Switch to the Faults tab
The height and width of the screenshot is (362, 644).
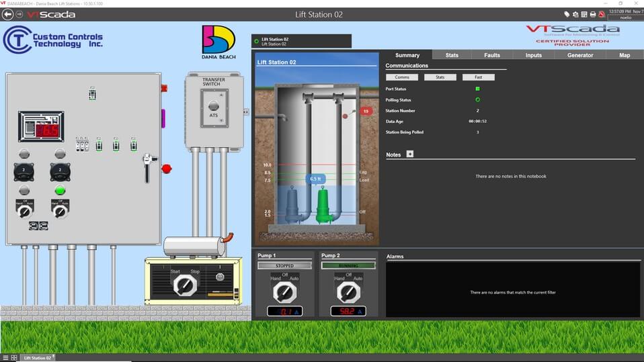[x=492, y=55]
